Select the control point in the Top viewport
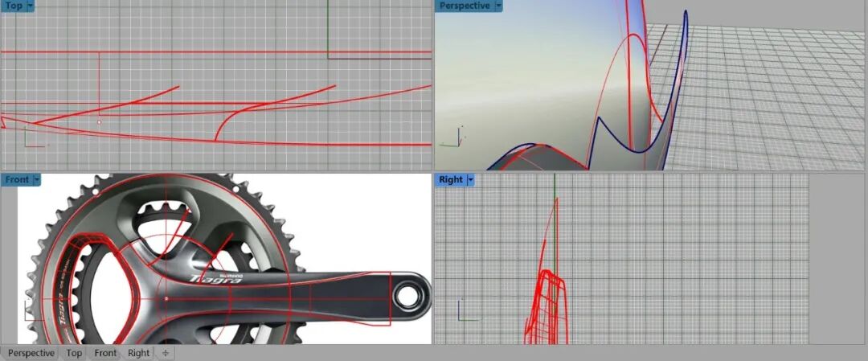 coord(99,122)
